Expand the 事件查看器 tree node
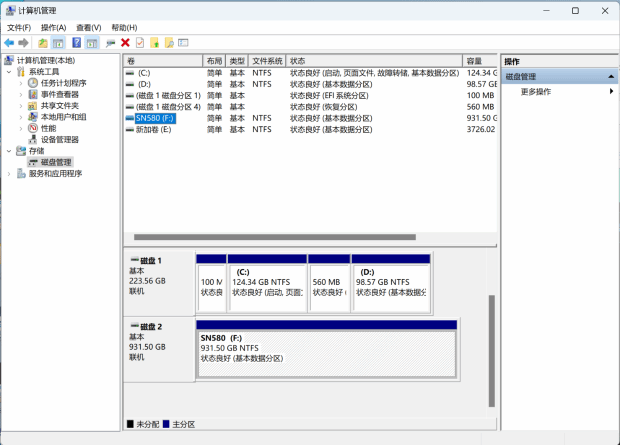Screen dimensions: 620x445 click(x=21, y=95)
